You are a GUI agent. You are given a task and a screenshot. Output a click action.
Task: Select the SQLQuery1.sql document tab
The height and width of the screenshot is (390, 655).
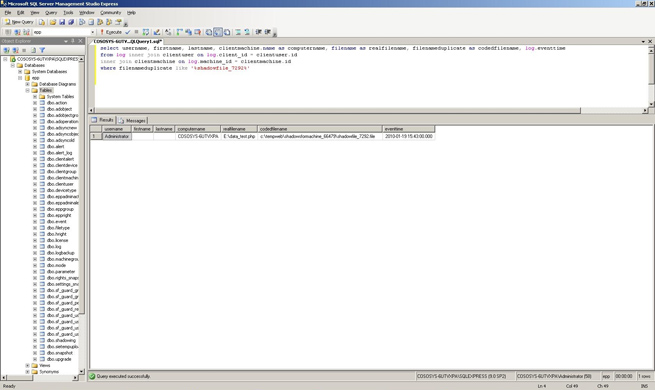tap(127, 41)
